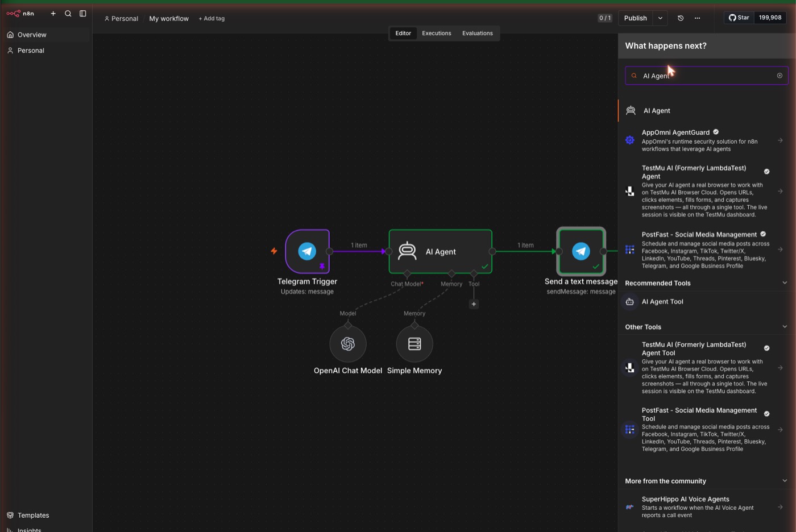The width and height of the screenshot is (796, 532).
Task: Click the Add tag button
Action: 212,19
